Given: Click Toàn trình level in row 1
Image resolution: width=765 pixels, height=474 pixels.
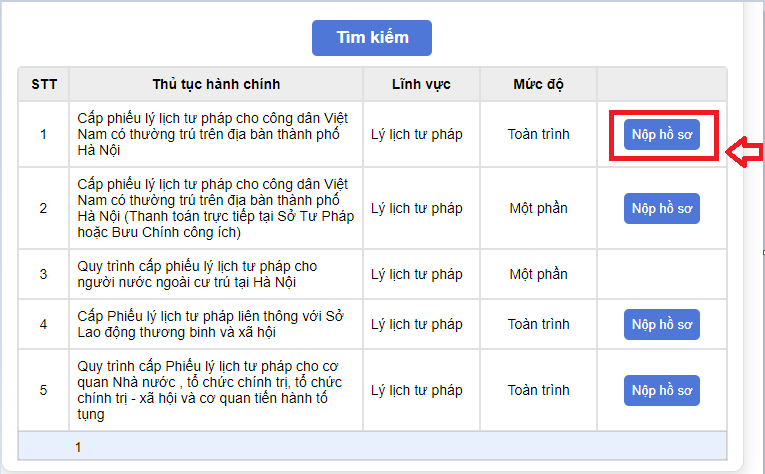Looking at the screenshot, I should (538, 134).
